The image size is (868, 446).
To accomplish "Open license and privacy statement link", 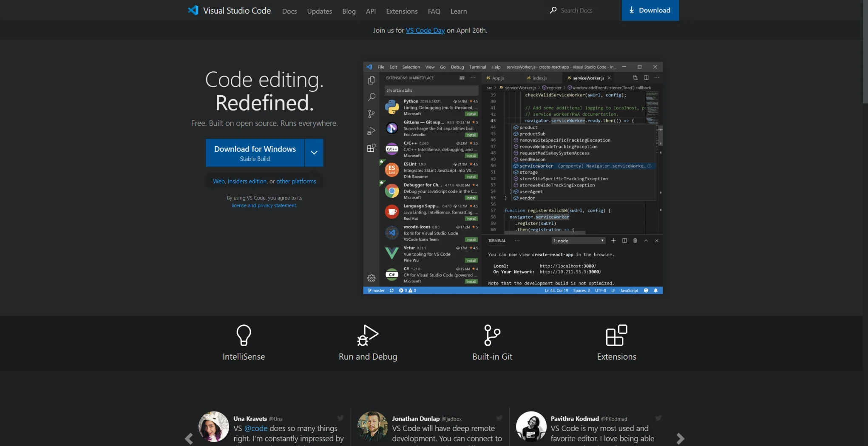I will coord(264,205).
